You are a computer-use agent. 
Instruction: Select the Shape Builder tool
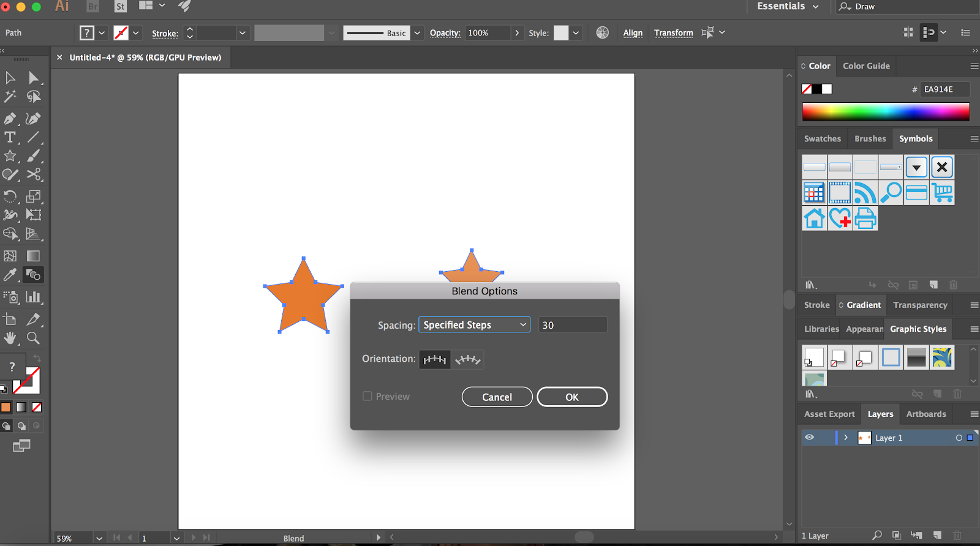[10, 234]
